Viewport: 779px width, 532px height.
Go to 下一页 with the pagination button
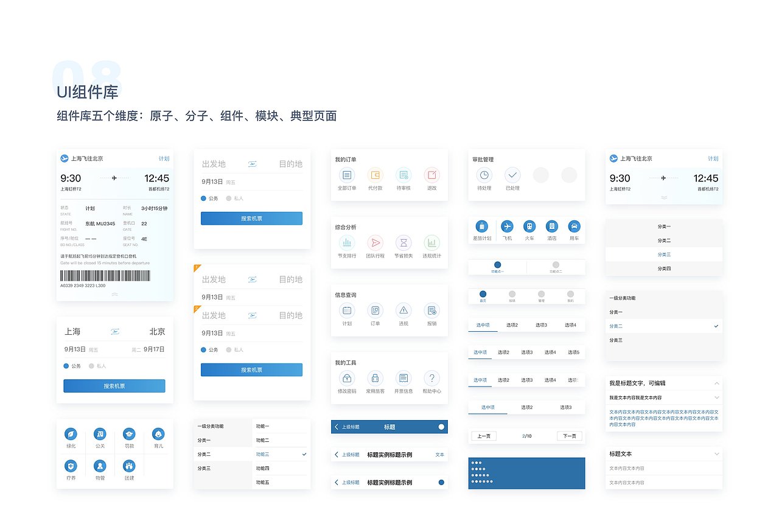coord(569,436)
